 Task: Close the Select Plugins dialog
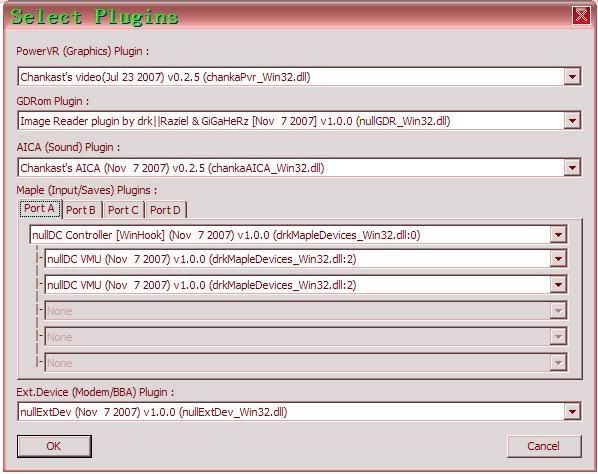[581, 16]
